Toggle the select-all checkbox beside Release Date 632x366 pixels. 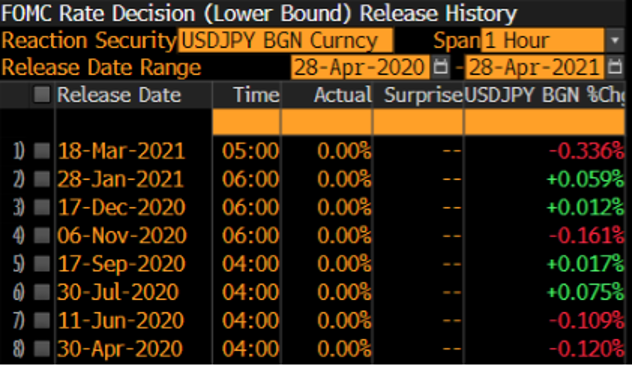click(x=41, y=95)
